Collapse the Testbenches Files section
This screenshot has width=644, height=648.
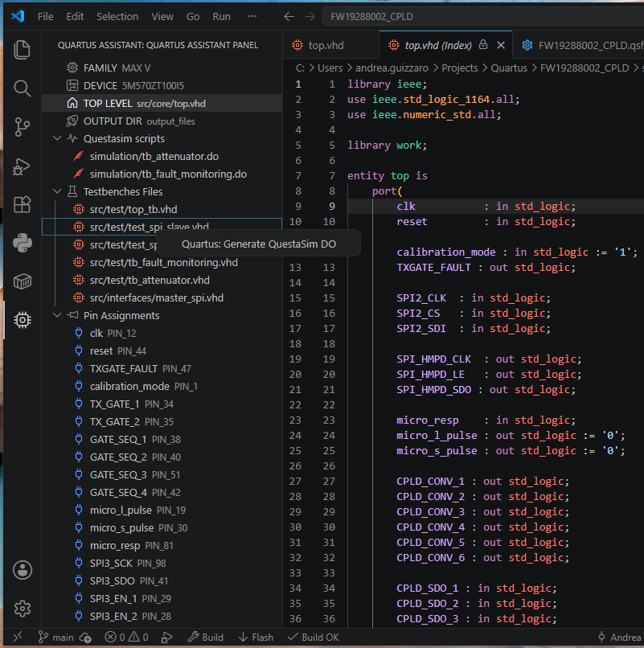[x=57, y=191]
